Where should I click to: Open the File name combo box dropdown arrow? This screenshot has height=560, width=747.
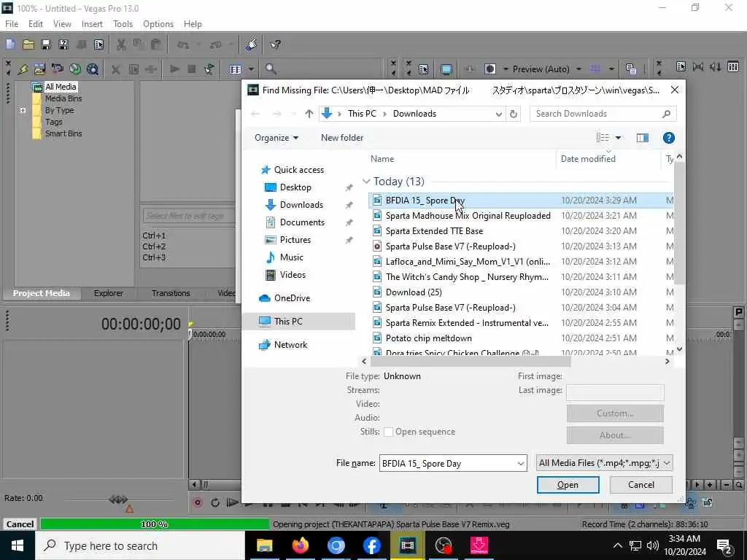pos(520,463)
